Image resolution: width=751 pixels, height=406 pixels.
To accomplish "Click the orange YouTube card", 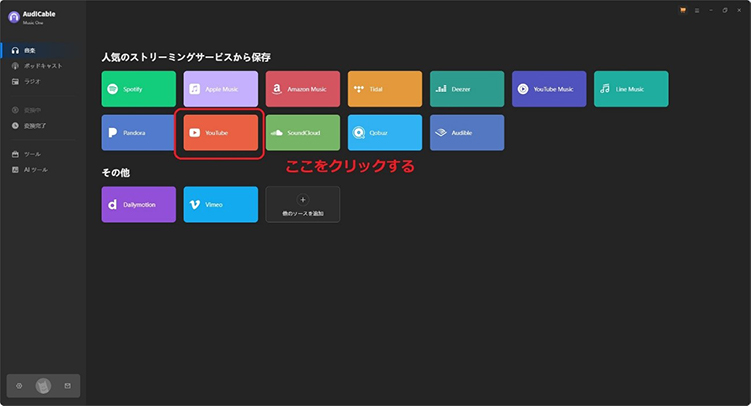I will 220,133.
